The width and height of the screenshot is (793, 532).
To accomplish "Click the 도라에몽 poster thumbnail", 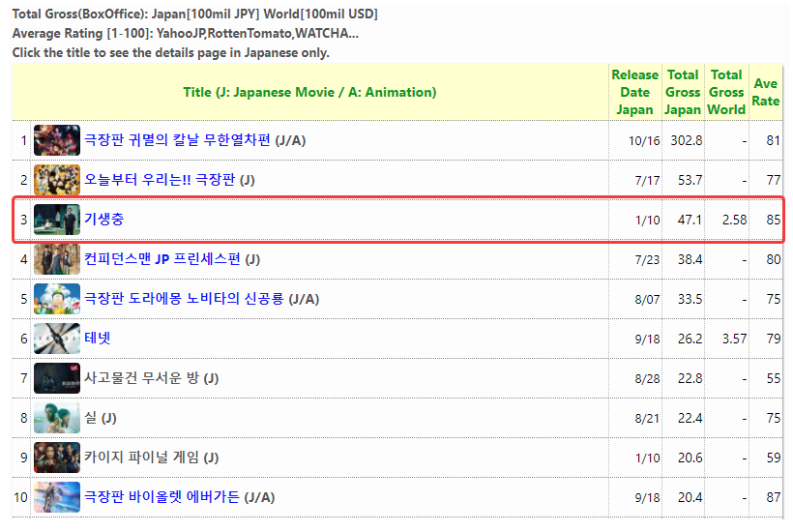I will point(57,299).
